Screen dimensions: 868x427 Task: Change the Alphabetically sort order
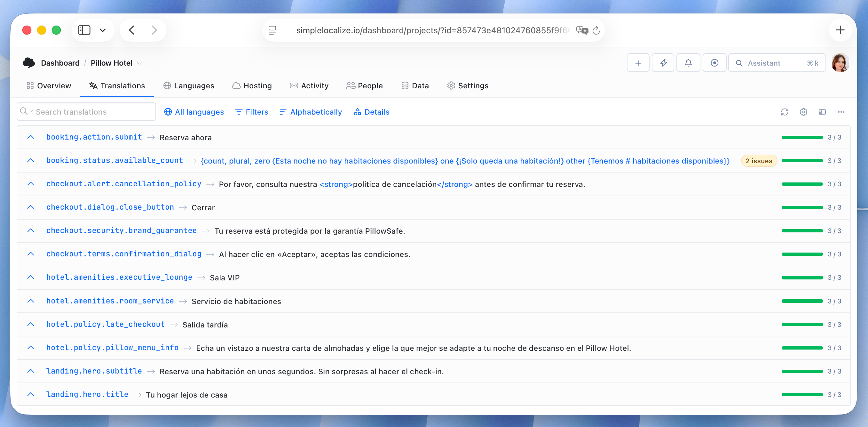click(310, 112)
